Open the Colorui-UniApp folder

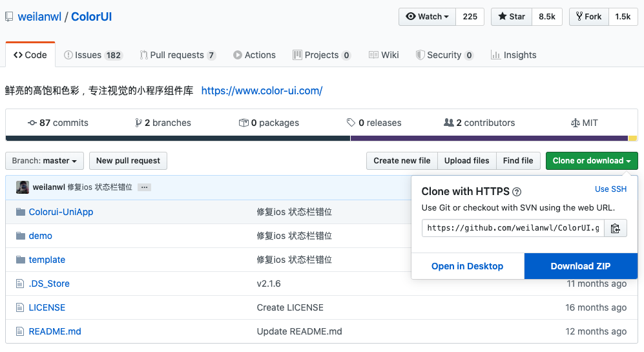[61, 212]
